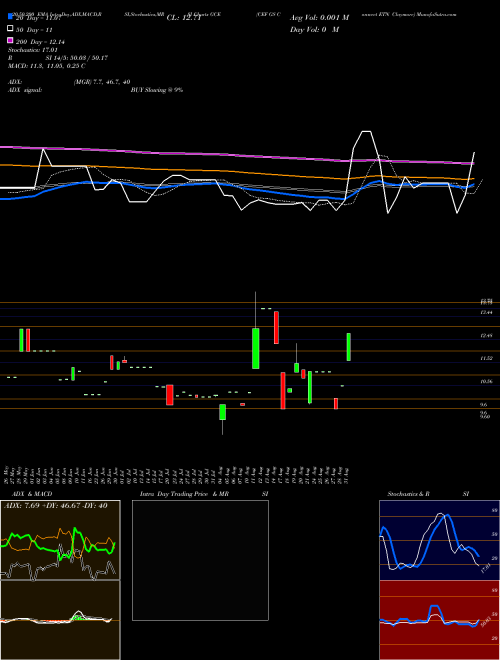The width and height of the screenshot is (500, 660).
Task: Click the 10.56 price axis label
Action: point(486,381)
